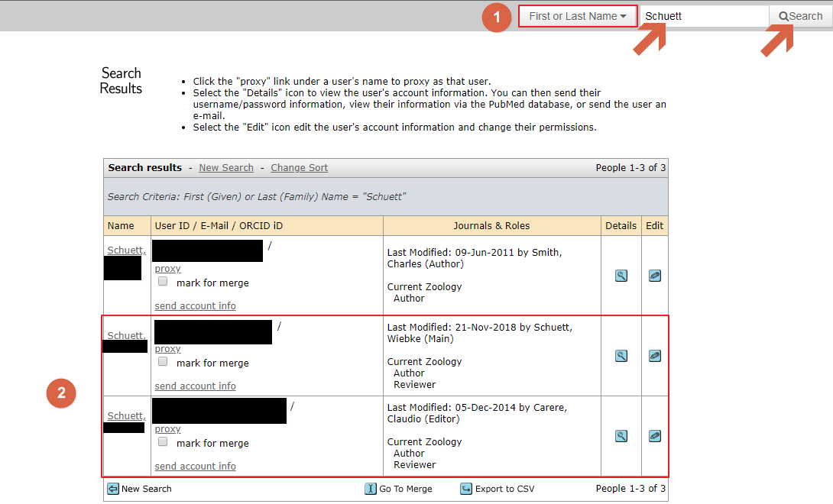Open the First or Last Name dropdown
The width and height of the screenshot is (833, 504).
coord(578,16)
